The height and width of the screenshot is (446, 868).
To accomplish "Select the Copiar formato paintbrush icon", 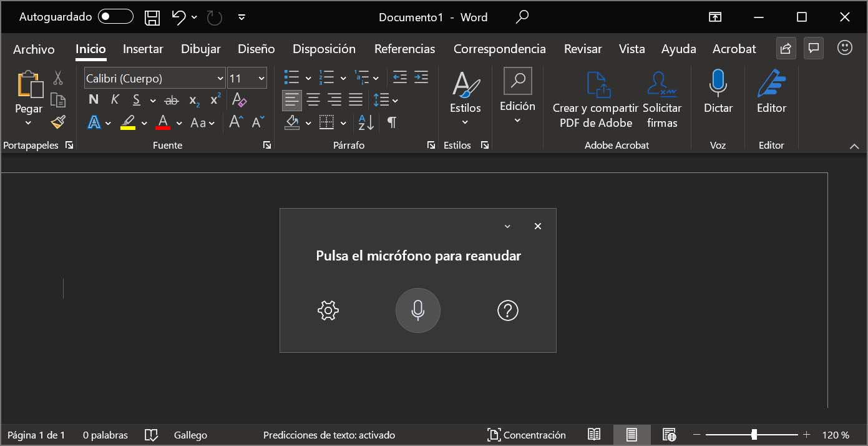I will (58, 122).
